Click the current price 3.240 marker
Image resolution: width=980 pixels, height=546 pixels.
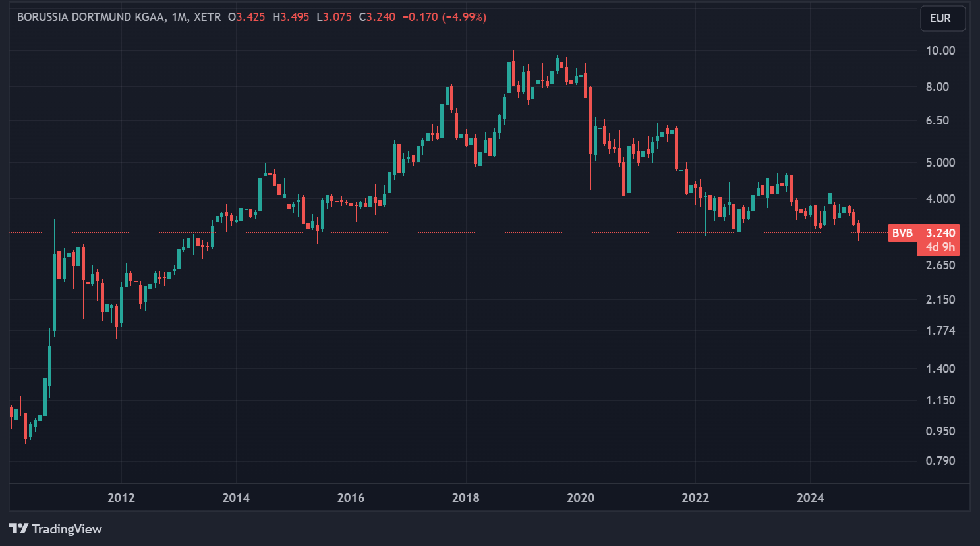[x=940, y=233]
